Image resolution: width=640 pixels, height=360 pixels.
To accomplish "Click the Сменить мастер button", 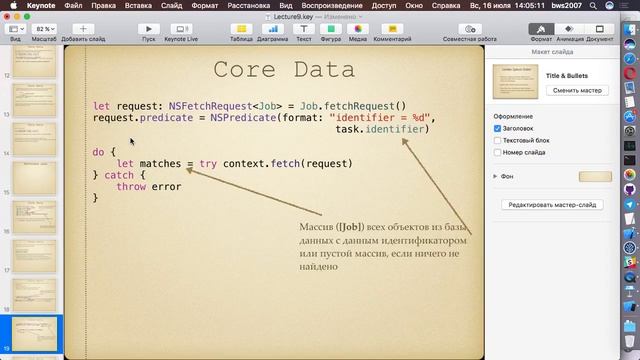I will click(577, 90).
